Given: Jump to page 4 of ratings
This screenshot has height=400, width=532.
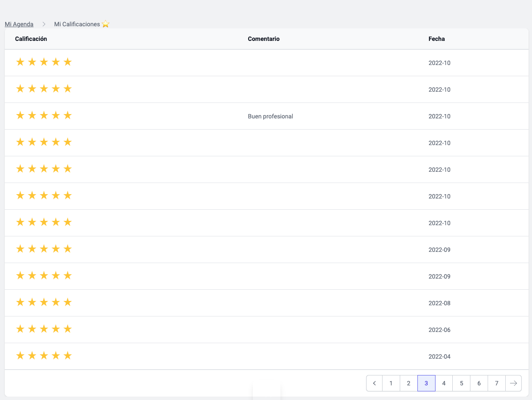Looking at the screenshot, I should click(444, 383).
